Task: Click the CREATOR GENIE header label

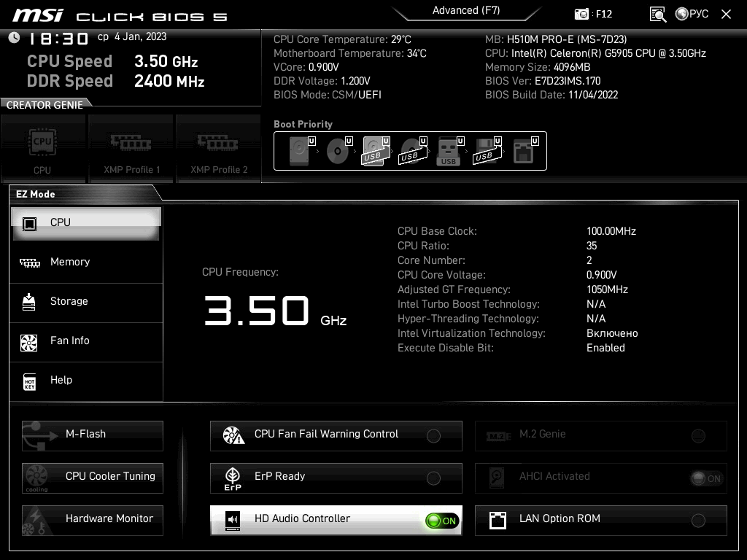Action: pos(44,105)
